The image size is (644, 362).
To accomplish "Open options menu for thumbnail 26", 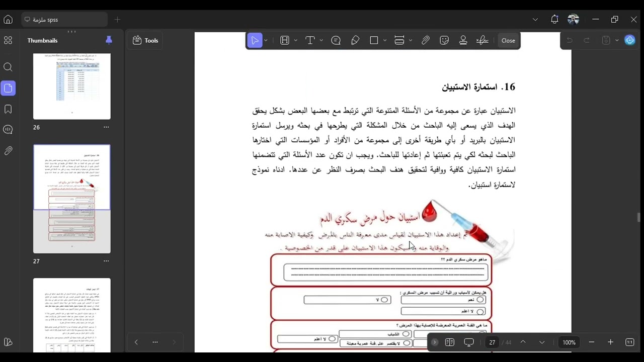I will 106,127.
